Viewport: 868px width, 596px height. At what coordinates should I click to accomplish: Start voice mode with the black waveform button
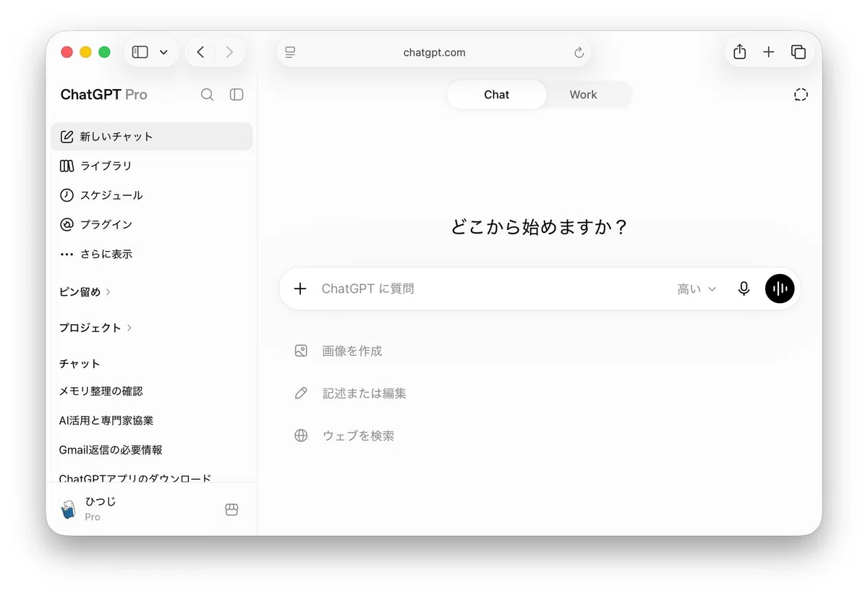tap(780, 289)
